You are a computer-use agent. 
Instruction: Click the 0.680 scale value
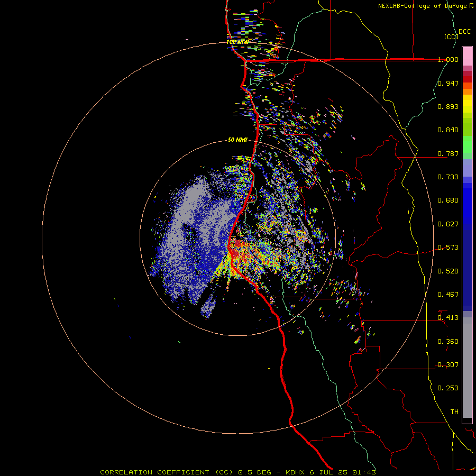click(x=448, y=200)
